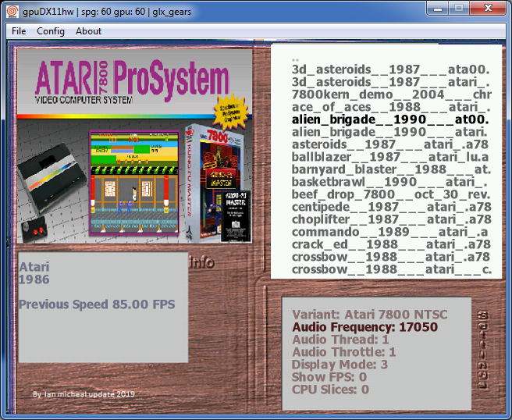The height and width of the screenshot is (420, 512).
Task: Select alien_brigade 1990 entry ending in atari.
Action: 389,132
